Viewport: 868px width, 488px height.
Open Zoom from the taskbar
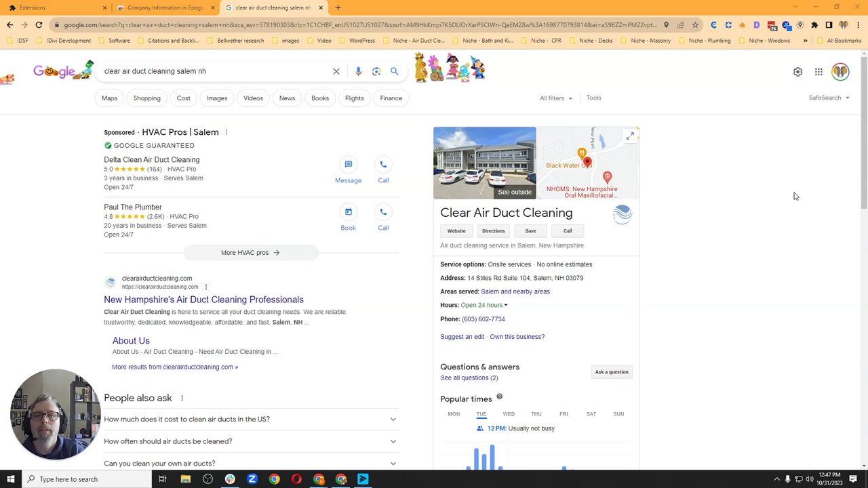pos(252,479)
